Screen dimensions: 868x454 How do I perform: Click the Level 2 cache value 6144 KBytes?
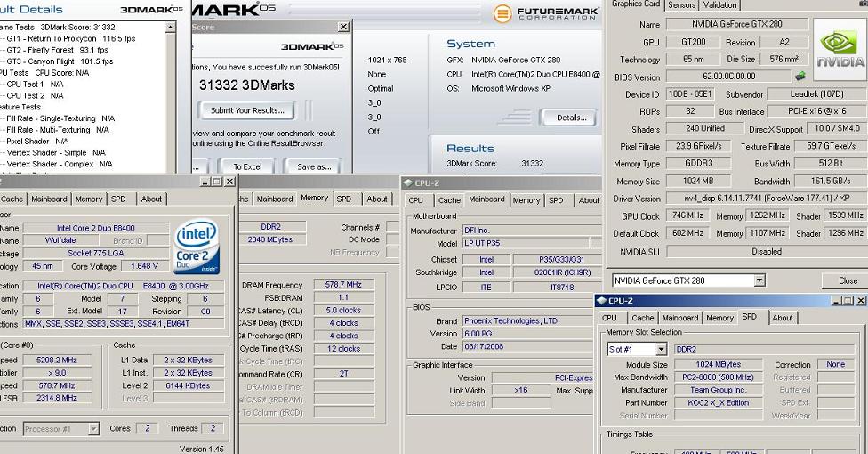(188, 385)
